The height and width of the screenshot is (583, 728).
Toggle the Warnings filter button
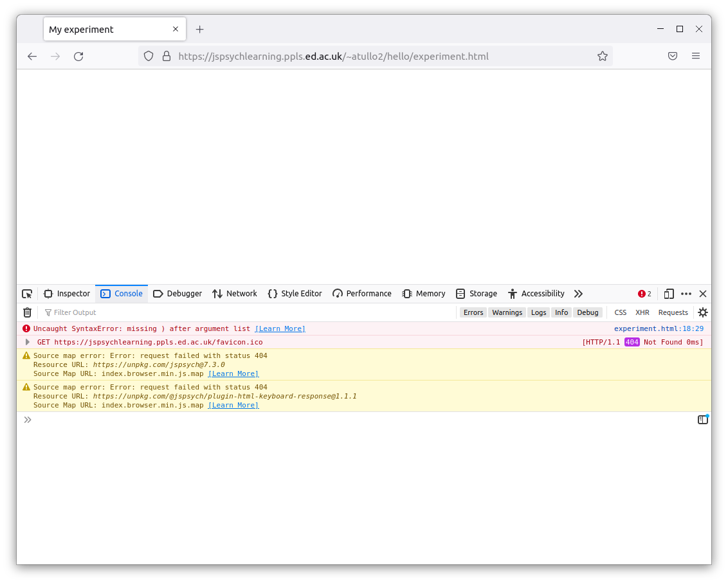[x=507, y=312]
